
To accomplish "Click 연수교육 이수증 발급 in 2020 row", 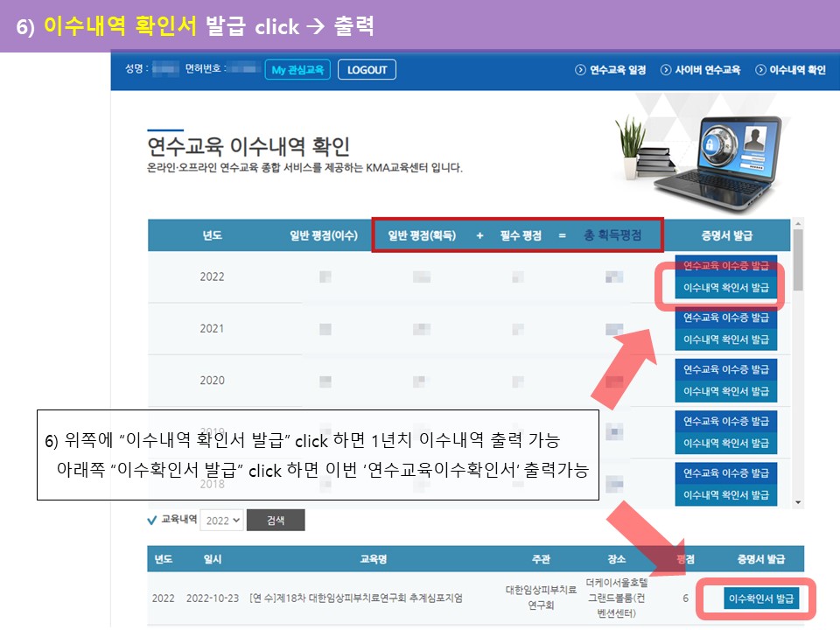I will [x=725, y=369].
